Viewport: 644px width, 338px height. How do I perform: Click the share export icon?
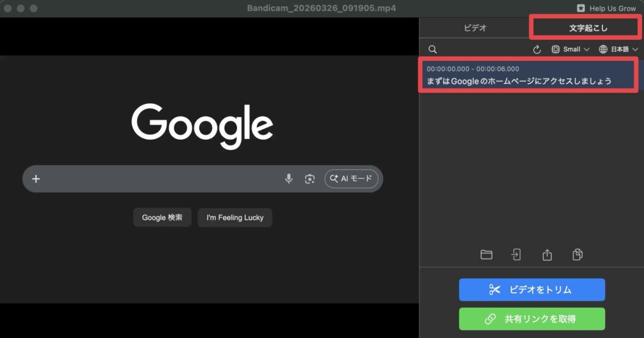click(x=547, y=254)
